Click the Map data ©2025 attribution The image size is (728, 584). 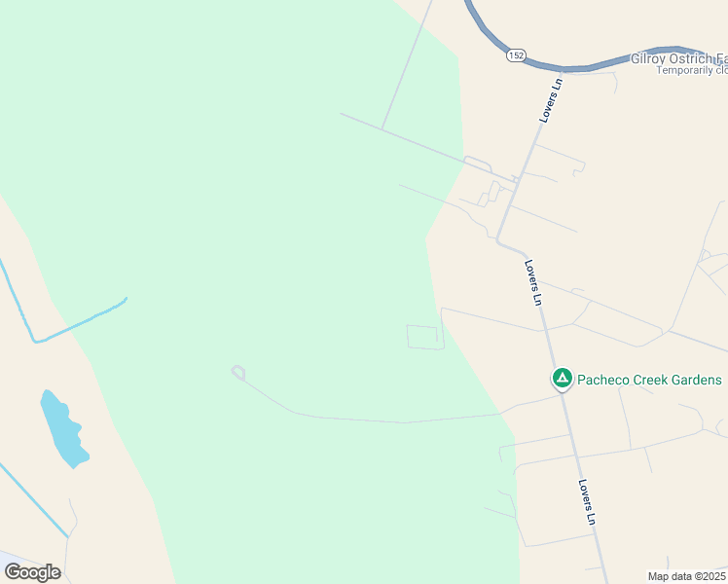686,576
